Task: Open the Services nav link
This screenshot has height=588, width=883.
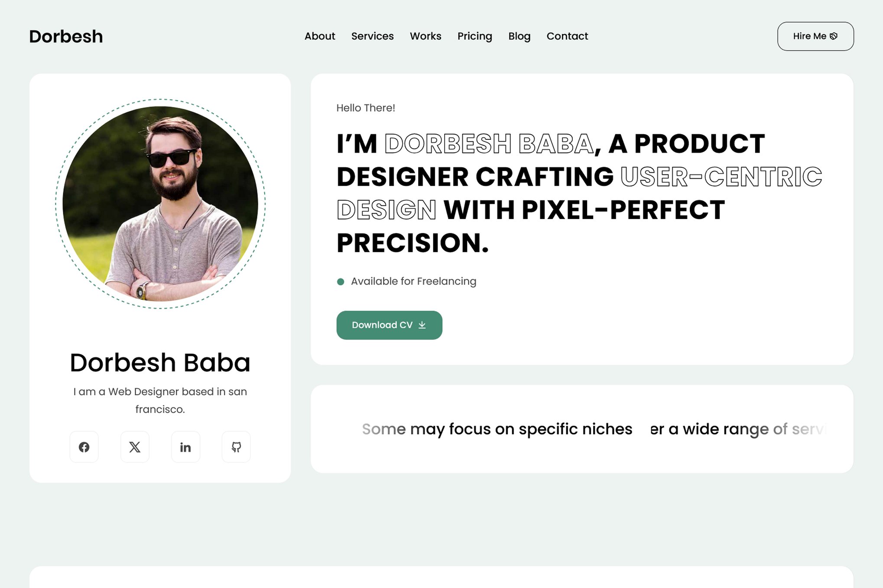Action: tap(372, 36)
